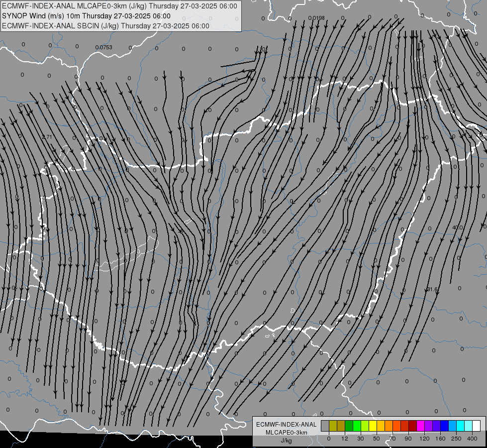Click the legend title ECMWF-INDEX-ANAL
The image size is (487, 448).
[x=287, y=425]
